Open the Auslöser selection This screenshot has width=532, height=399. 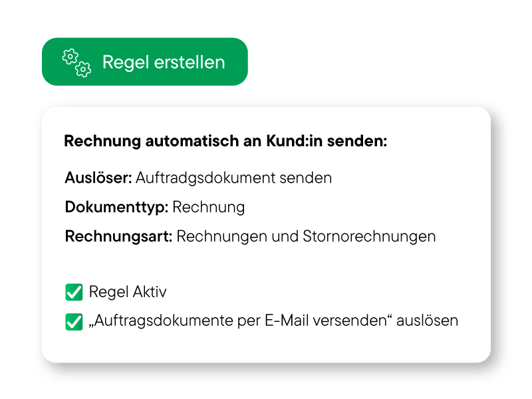198,178
